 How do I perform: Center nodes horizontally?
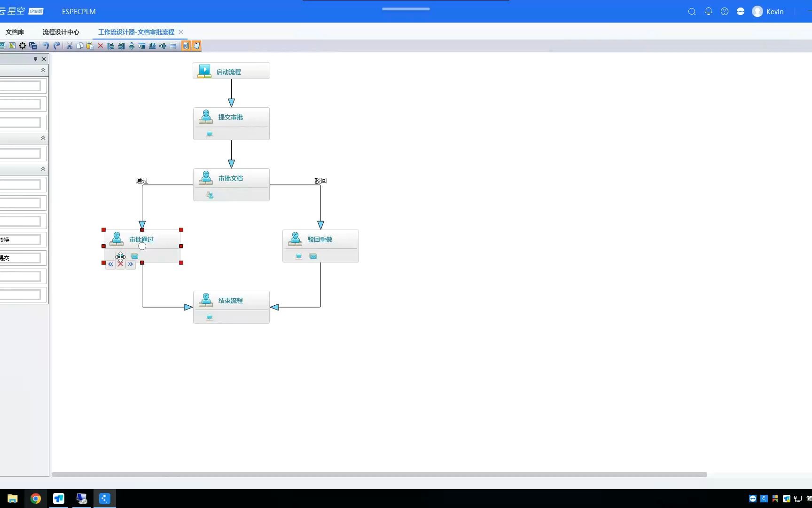click(x=132, y=46)
